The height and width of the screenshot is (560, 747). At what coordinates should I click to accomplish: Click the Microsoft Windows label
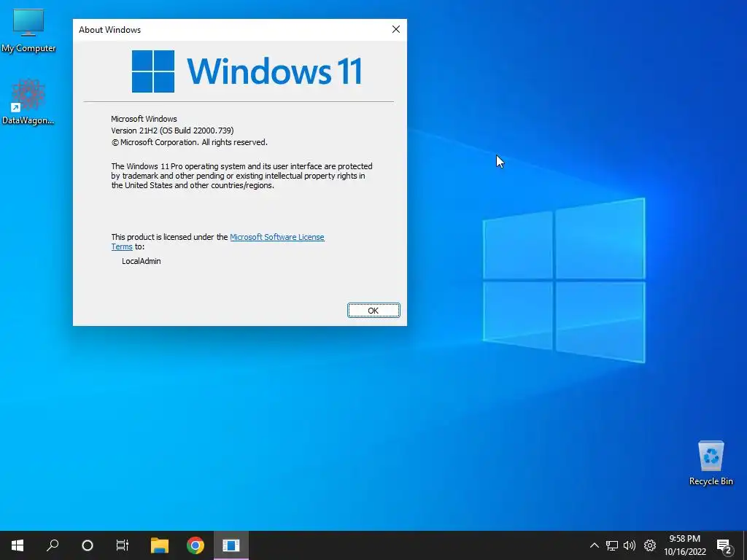[144, 119]
